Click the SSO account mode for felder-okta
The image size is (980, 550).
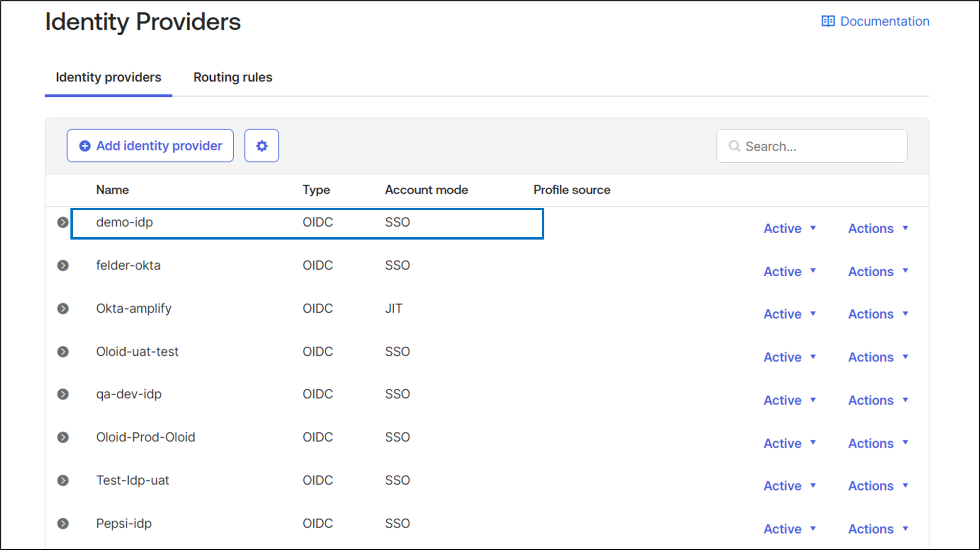[398, 265]
